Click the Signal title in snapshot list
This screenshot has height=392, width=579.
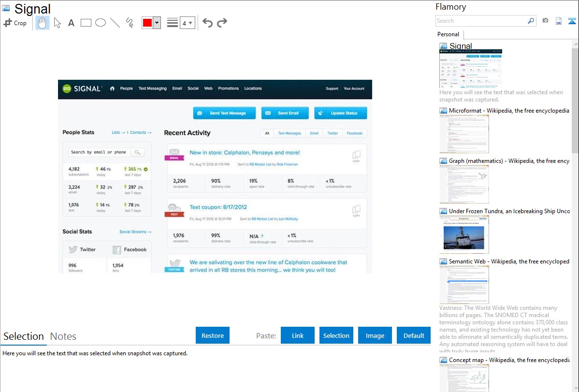461,46
